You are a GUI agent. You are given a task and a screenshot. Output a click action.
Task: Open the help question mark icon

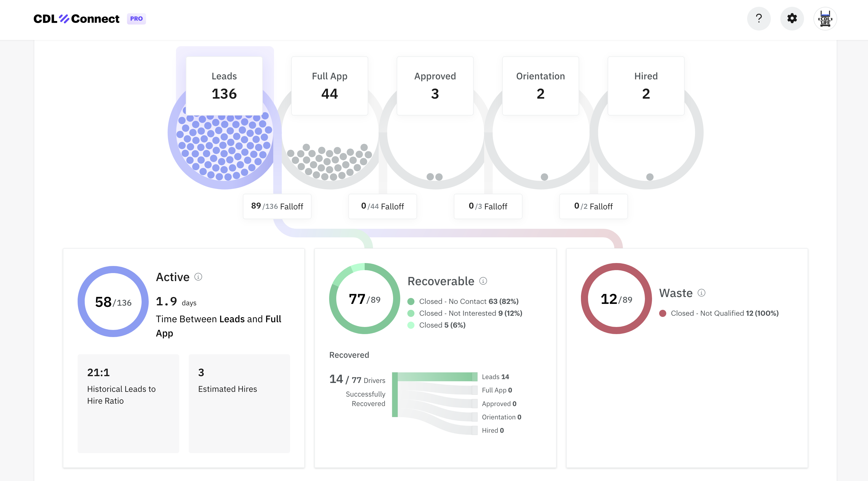[758, 19]
